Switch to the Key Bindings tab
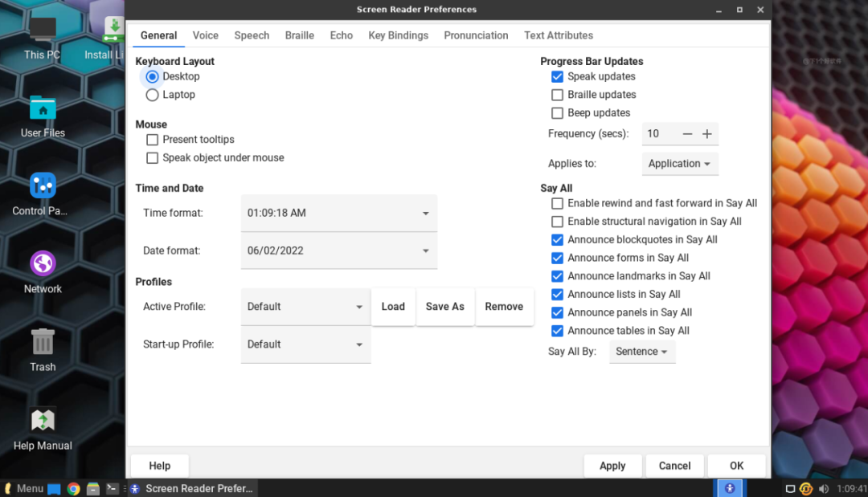The width and height of the screenshot is (868, 497). (x=398, y=35)
